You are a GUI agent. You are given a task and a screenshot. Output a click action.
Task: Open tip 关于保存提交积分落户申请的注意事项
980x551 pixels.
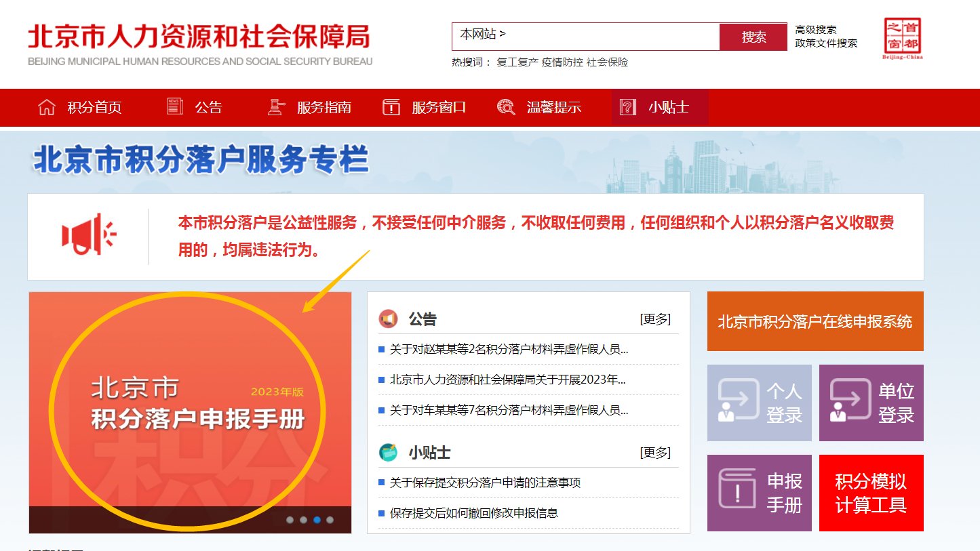coord(485,483)
